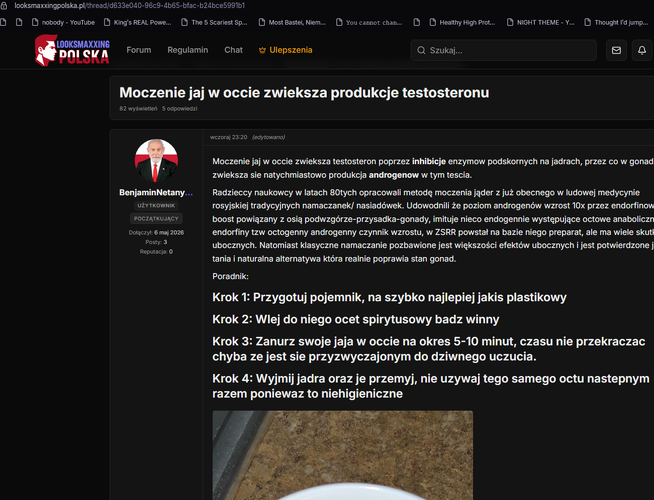Viewport: 654px width, 500px height.
Task: Click the site security lock icon in address bar
Action: [3, 6]
